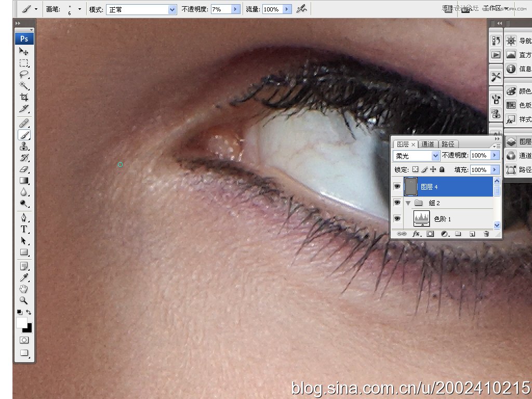Screen dimensions: 532x399
Task: Select the History Brush tool
Action: pos(24,157)
